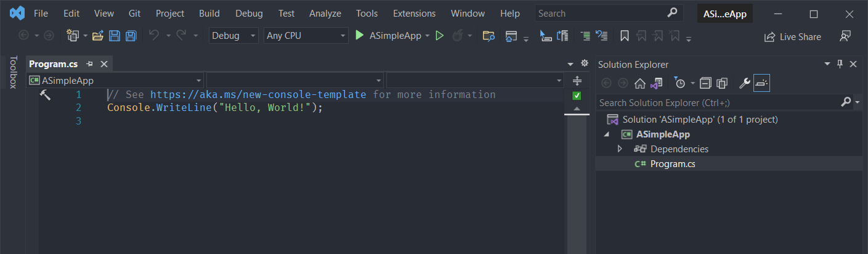Click the Open File folder icon
The width and height of the screenshot is (868, 254).
tap(97, 36)
